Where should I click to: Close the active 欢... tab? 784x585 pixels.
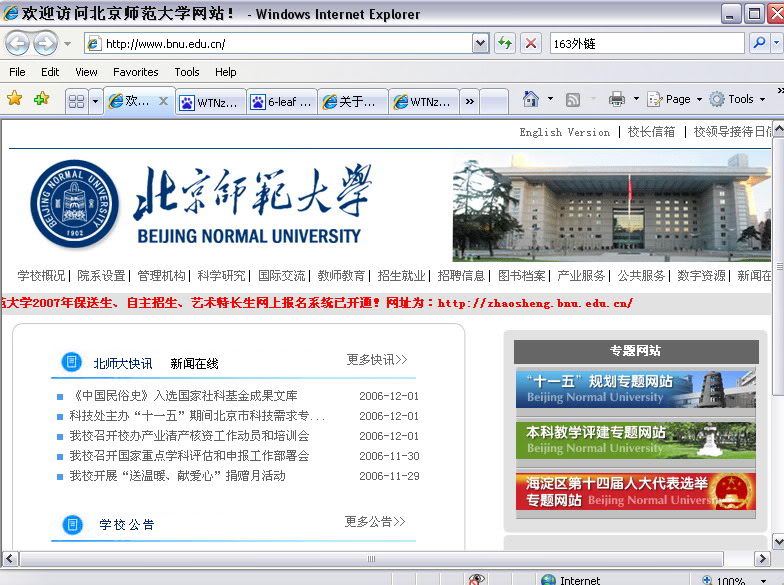[x=164, y=101]
